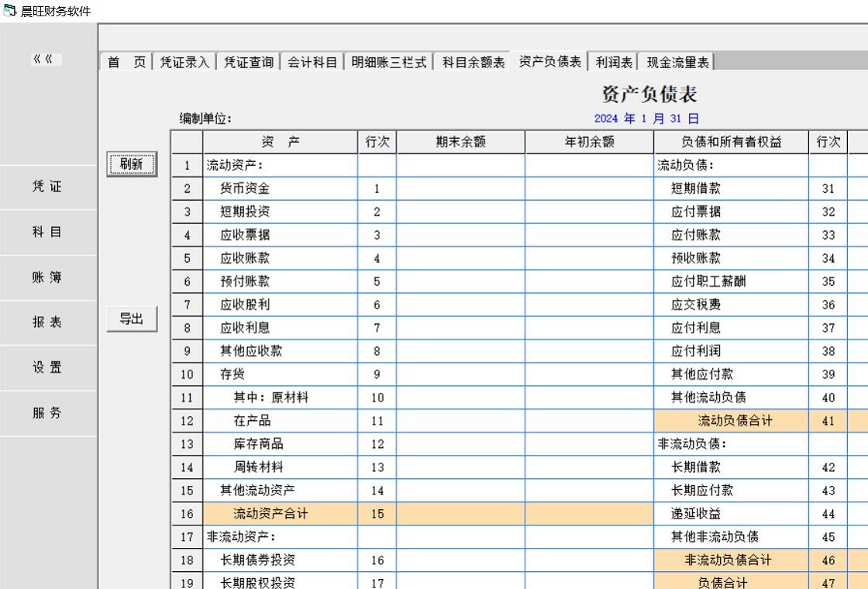Open the 账簿 sidebar menu
The image size is (868, 589).
click(x=47, y=277)
